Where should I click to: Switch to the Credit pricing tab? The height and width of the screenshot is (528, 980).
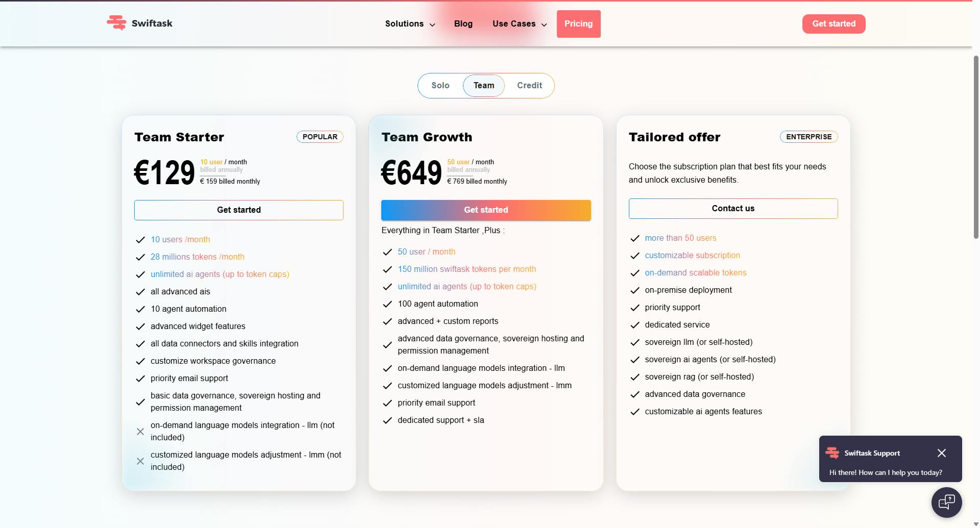(x=529, y=85)
